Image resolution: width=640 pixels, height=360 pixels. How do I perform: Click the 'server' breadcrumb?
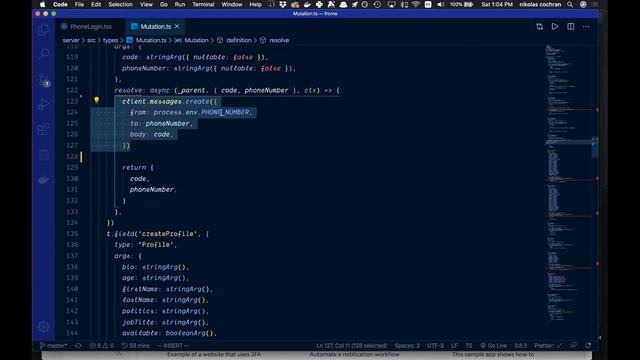(71, 40)
